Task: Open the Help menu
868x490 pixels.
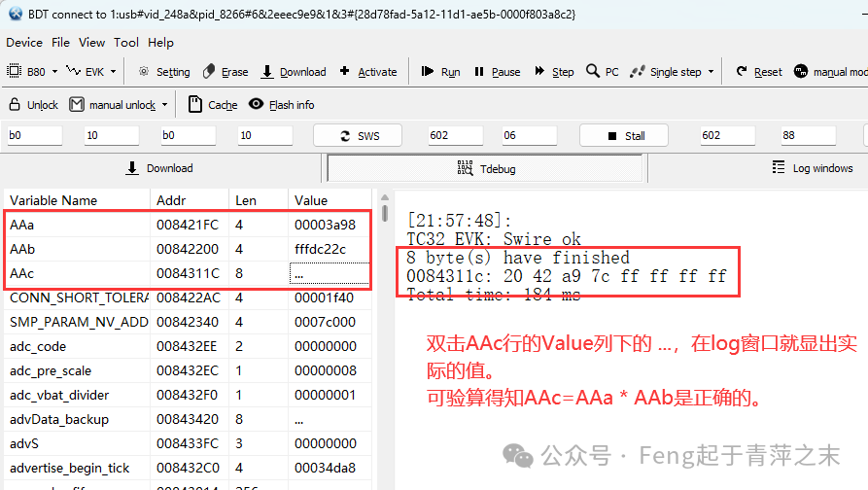Action: pyautogui.click(x=160, y=43)
